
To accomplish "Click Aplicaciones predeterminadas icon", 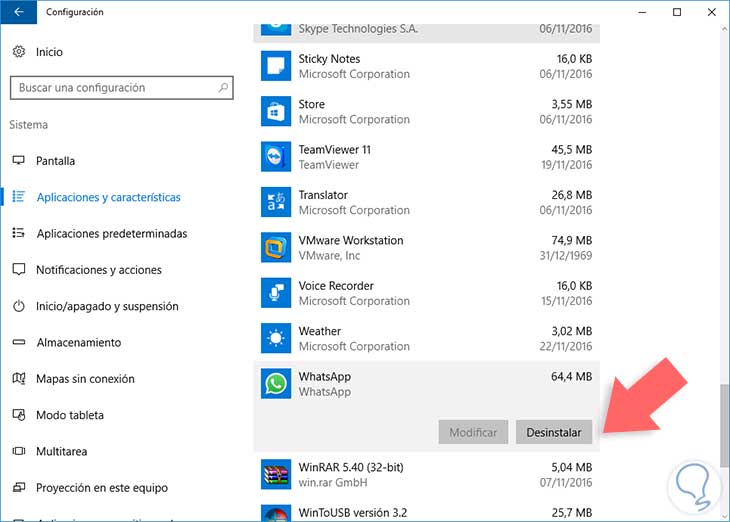I will click(19, 233).
